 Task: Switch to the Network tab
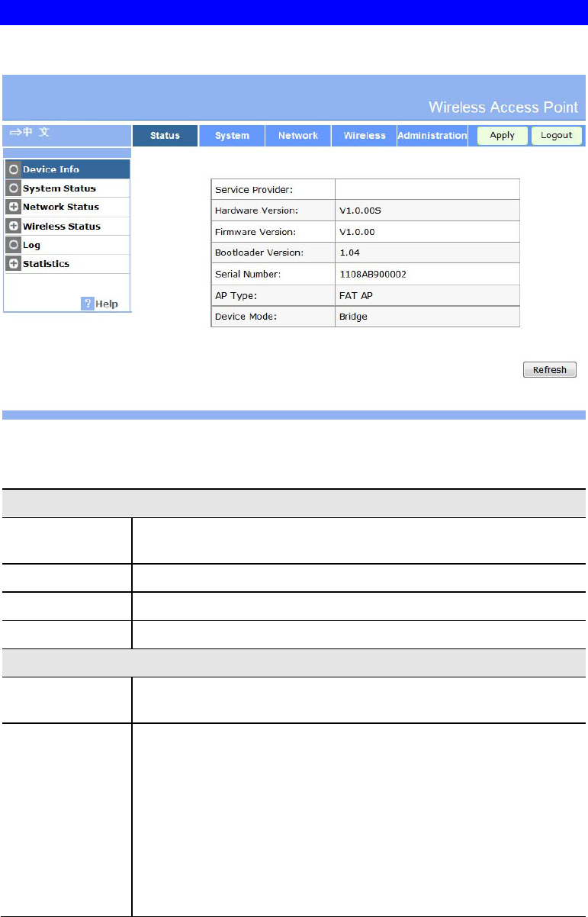coord(298,136)
